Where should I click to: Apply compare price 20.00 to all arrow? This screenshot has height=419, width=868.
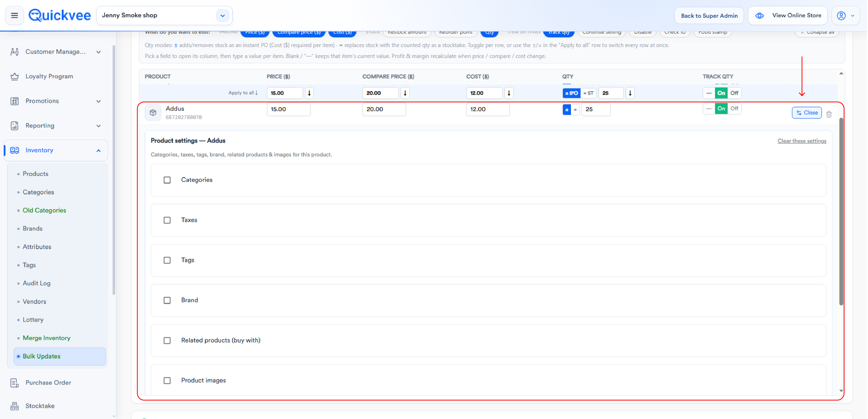click(405, 93)
